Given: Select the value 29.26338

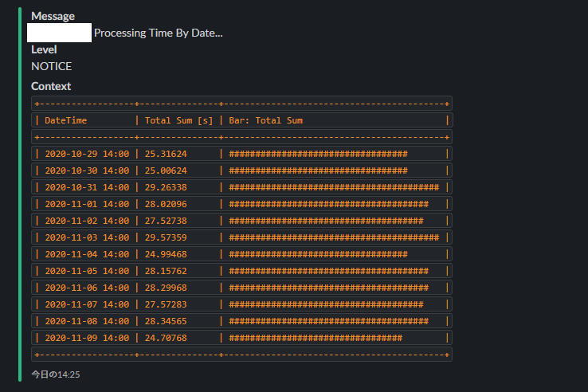Looking at the screenshot, I should tap(166, 187).
